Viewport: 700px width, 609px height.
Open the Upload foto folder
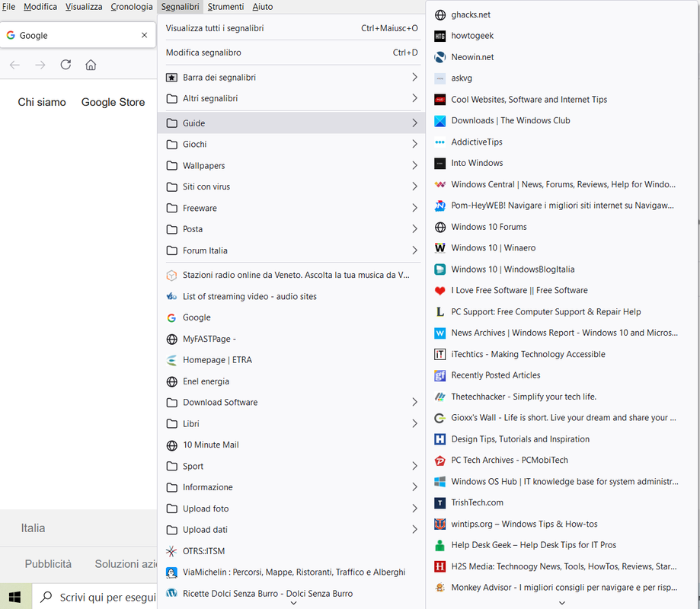292,509
